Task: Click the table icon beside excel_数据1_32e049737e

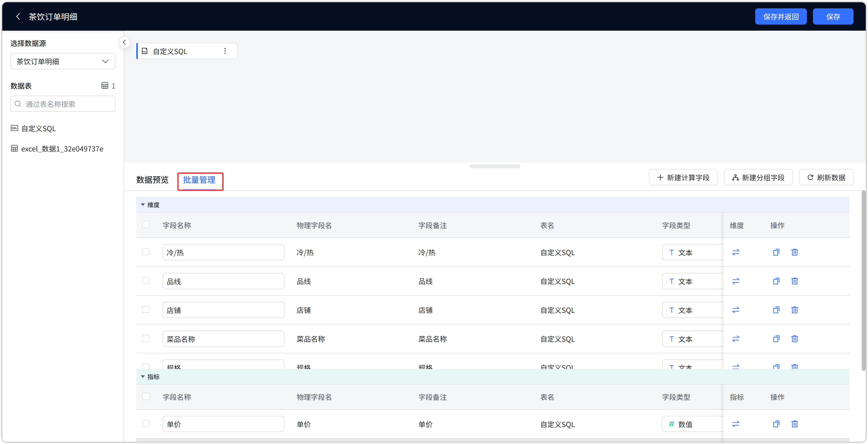Action: (x=14, y=149)
